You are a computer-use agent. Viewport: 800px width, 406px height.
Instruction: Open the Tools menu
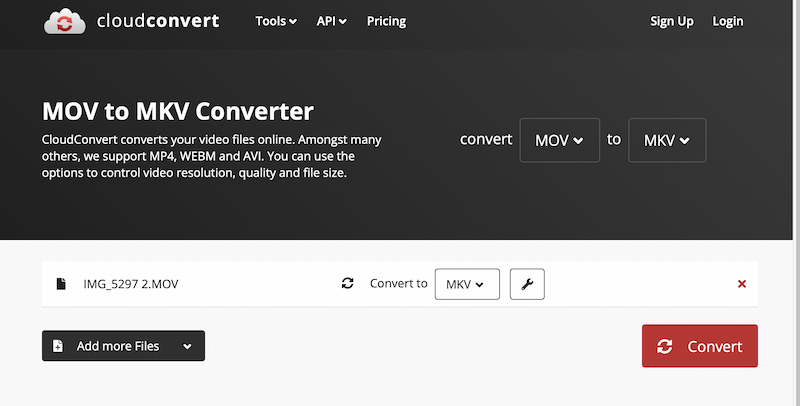click(x=276, y=21)
